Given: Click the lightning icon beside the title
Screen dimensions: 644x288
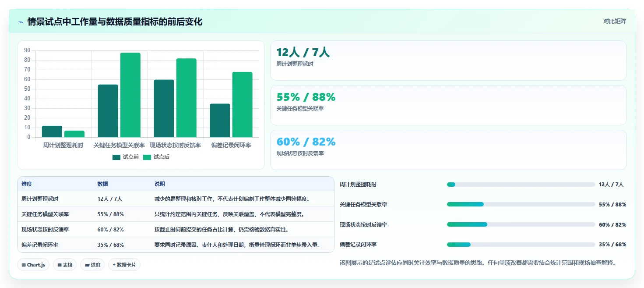Looking at the screenshot, I should [21, 22].
